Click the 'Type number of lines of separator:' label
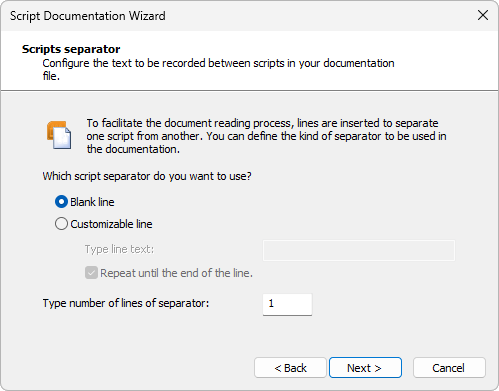Screen dimensions: 499x391 click(x=126, y=303)
